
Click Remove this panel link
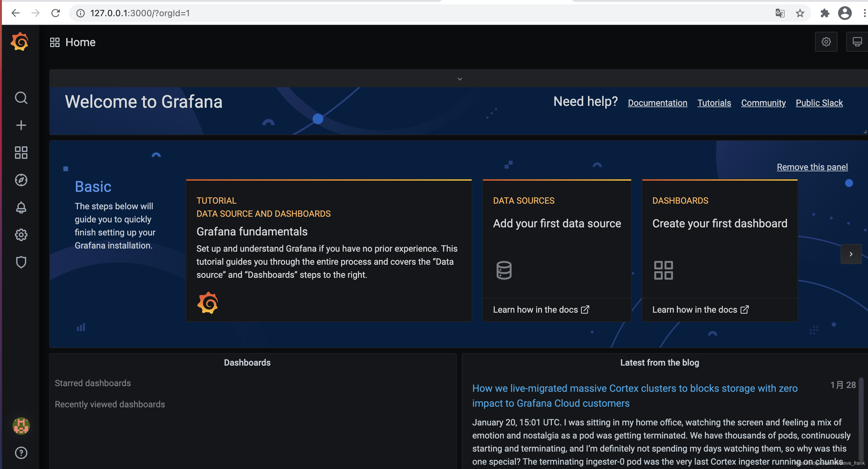[812, 167]
